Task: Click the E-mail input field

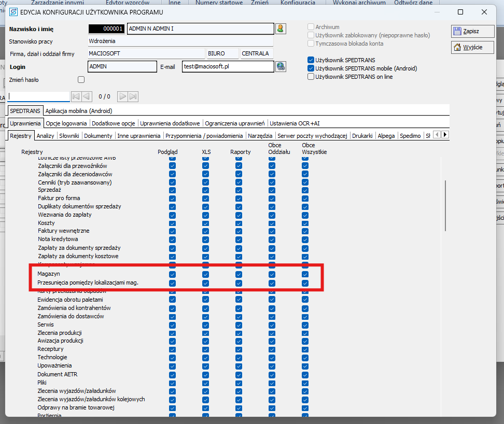Action: (x=227, y=66)
